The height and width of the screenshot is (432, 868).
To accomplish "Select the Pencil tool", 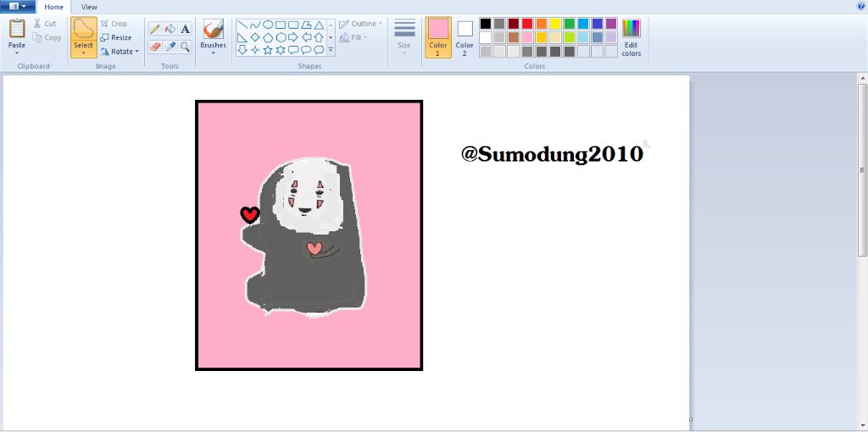I will click(156, 29).
